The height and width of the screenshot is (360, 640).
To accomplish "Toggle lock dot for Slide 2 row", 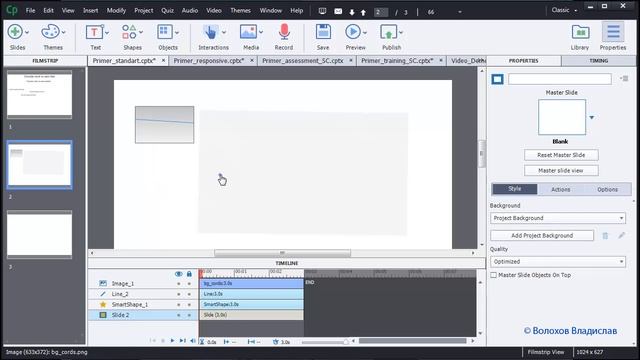I will click(x=189, y=316).
